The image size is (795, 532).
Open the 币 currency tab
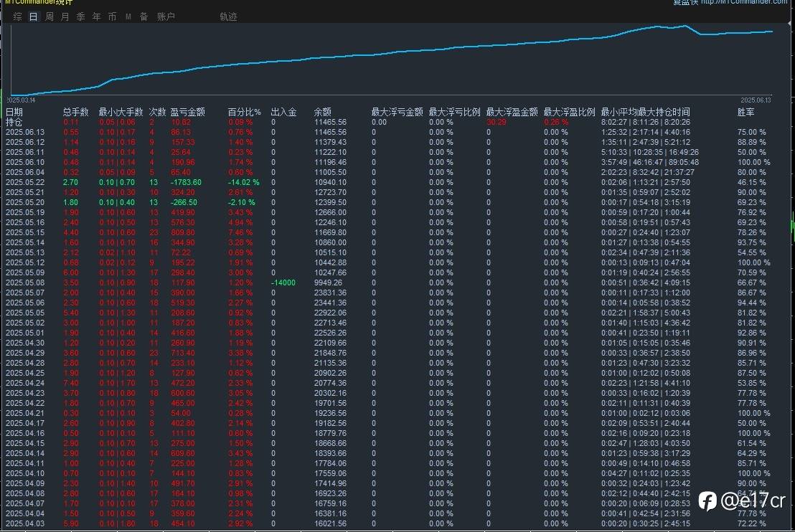[x=112, y=16]
